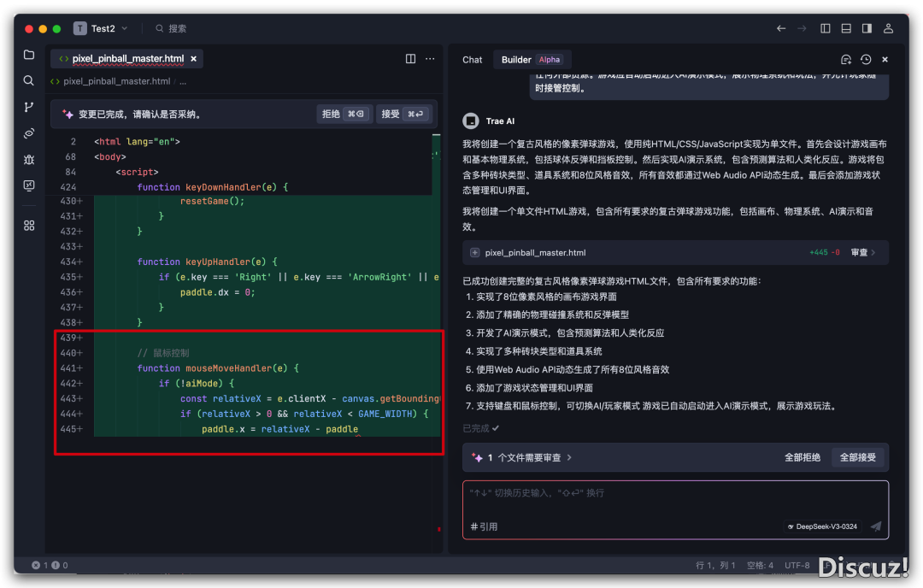Open the file explorer sidebar icon
This screenshot has height=588, width=923.
point(29,55)
